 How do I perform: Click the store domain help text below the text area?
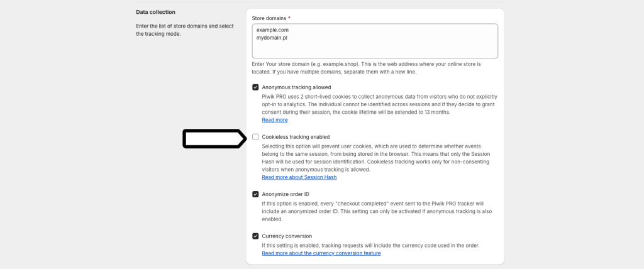(367, 68)
